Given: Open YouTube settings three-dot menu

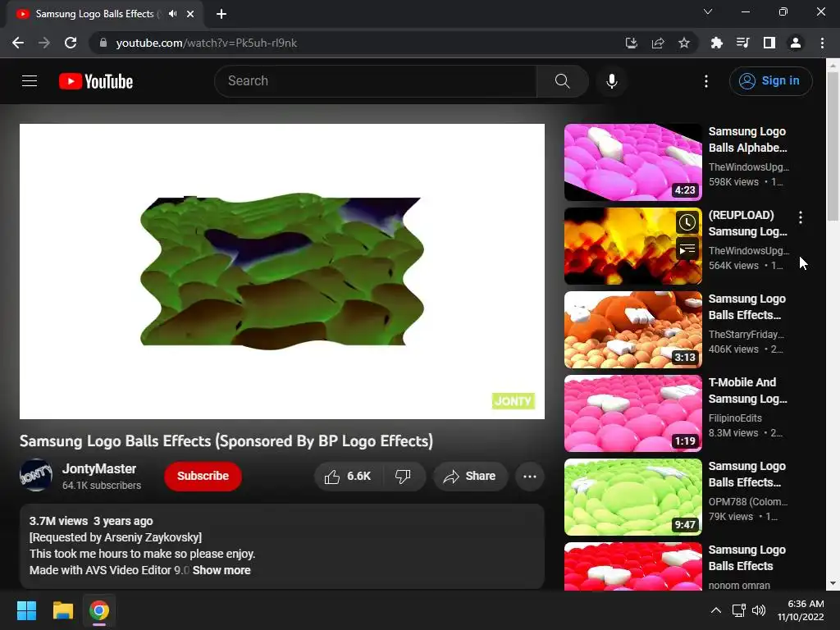Looking at the screenshot, I should click(x=706, y=81).
